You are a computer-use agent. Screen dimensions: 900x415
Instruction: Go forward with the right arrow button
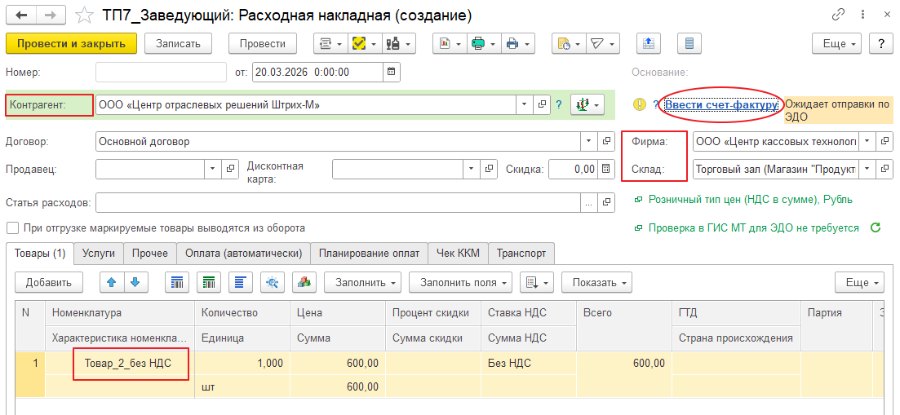tap(52, 16)
